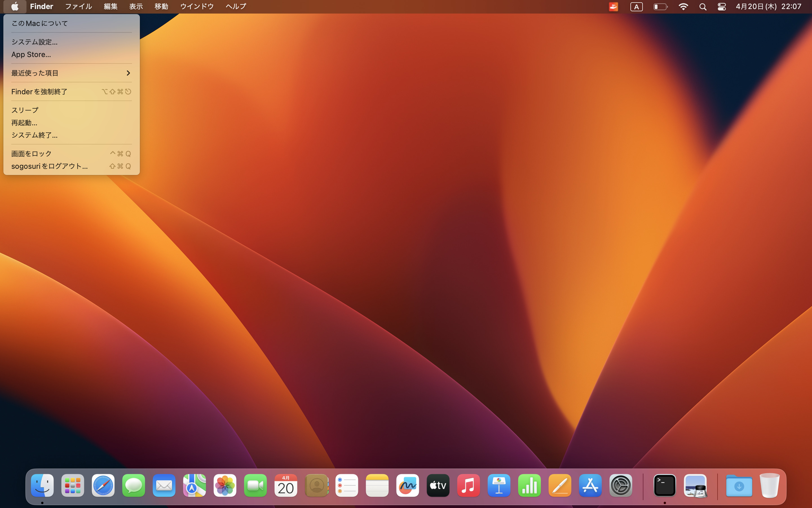The height and width of the screenshot is (508, 812).
Task: Select 画面をロック
Action: coord(71,154)
